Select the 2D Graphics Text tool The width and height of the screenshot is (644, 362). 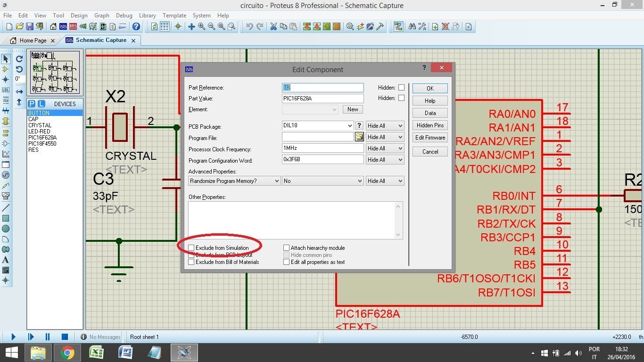tap(6, 260)
